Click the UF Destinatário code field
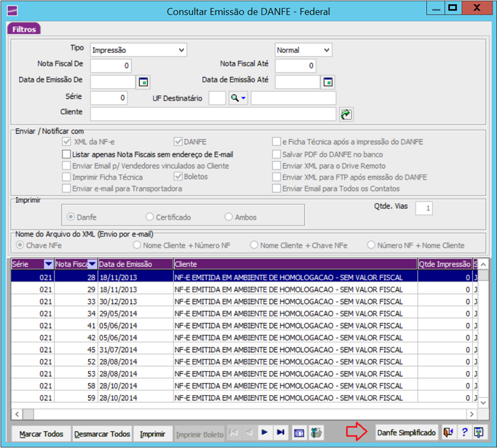497x448 pixels. (x=217, y=98)
